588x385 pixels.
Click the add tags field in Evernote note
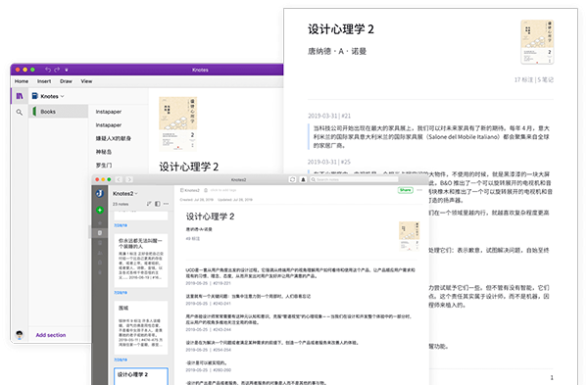222,190
